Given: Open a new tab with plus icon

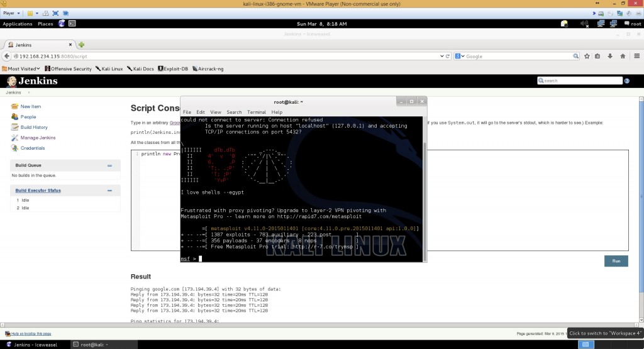Looking at the screenshot, I should 81,45.
